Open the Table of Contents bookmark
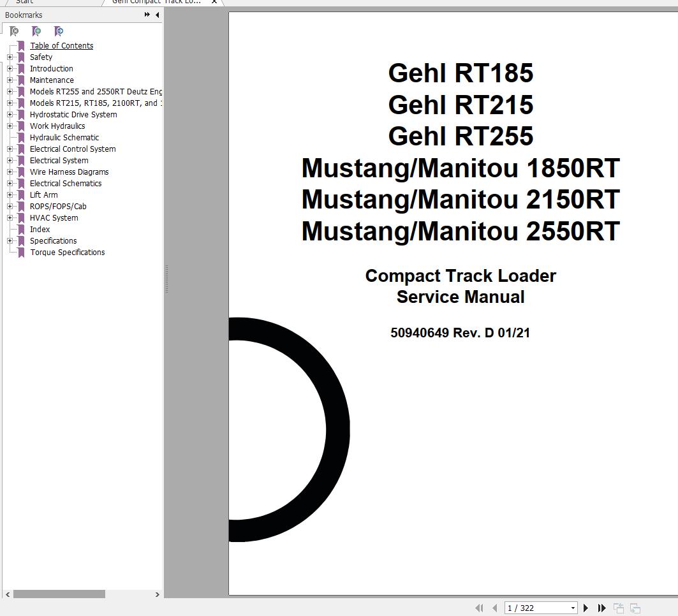This screenshot has width=678, height=616. tap(61, 45)
